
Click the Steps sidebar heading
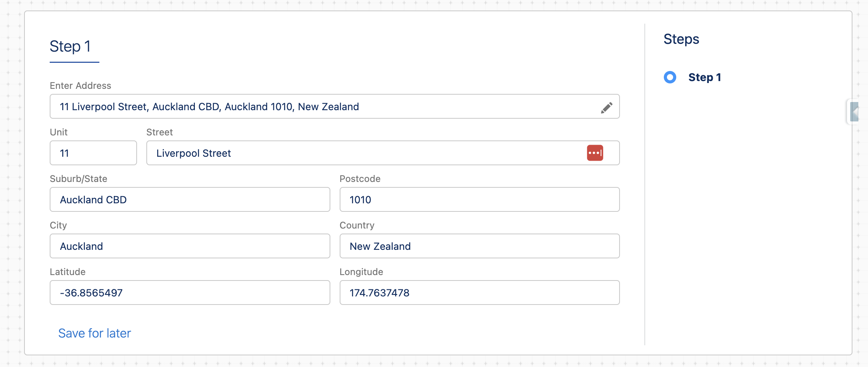coord(681,39)
